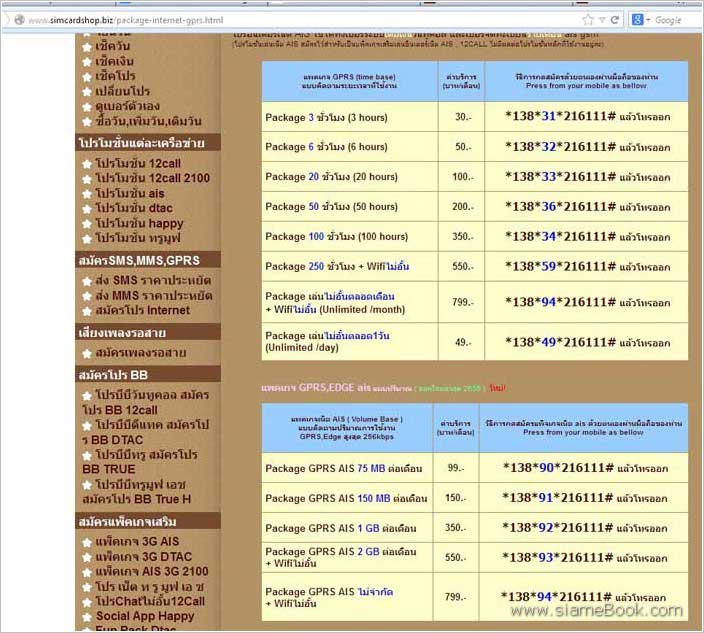Select the โปรโมชั่น ทรูมูฟ link

coord(138,238)
